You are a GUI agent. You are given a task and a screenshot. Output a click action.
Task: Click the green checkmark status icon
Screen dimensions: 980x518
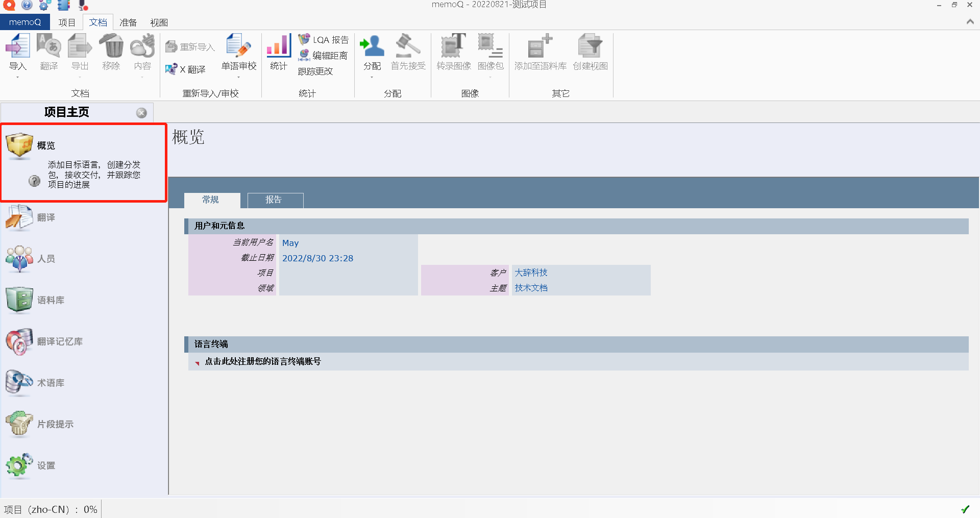[x=965, y=509]
